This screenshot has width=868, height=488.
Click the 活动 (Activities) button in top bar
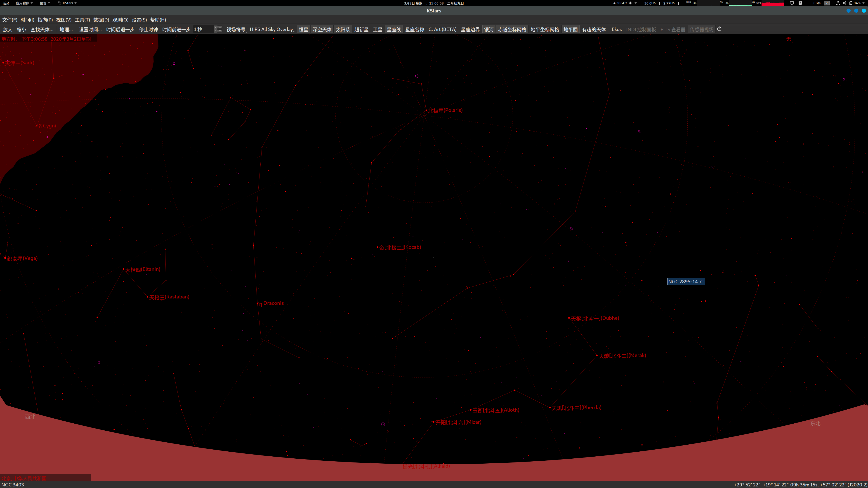click(x=6, y=3)
